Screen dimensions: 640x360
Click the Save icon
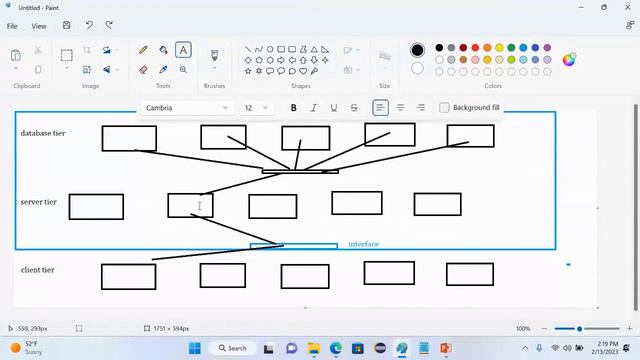point(67,25)
